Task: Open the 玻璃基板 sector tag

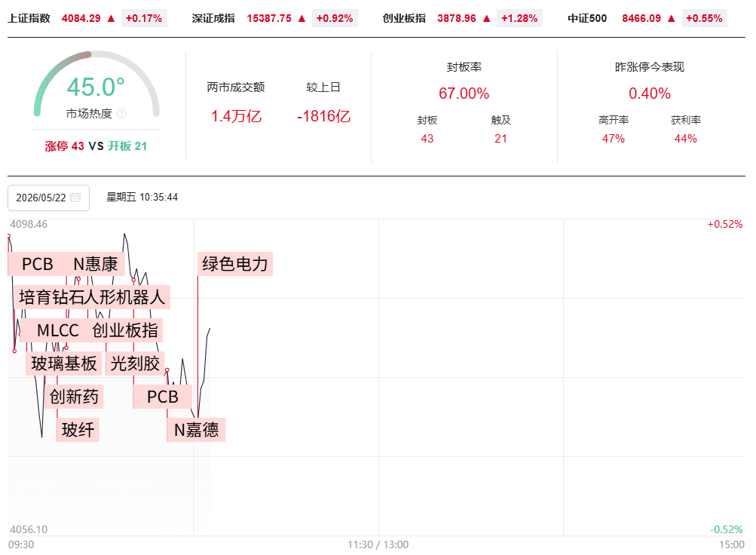Action: point(63,363)
